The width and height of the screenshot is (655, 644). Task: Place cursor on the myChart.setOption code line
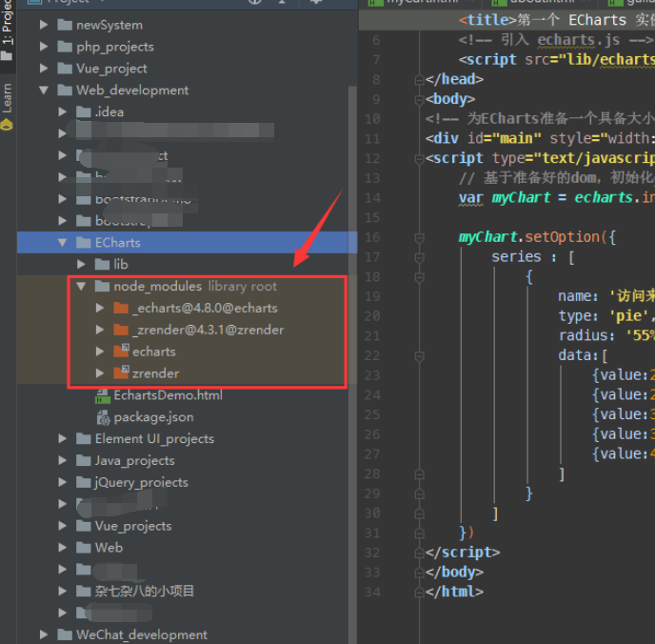(537, 237)
